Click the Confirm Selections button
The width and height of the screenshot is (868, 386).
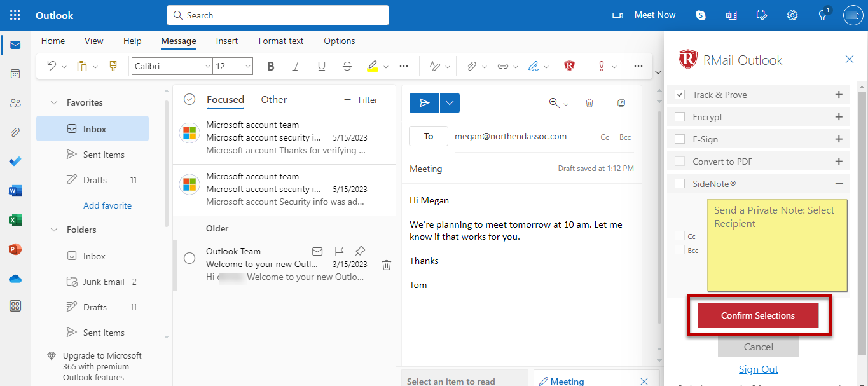click(x=757, y=315)
